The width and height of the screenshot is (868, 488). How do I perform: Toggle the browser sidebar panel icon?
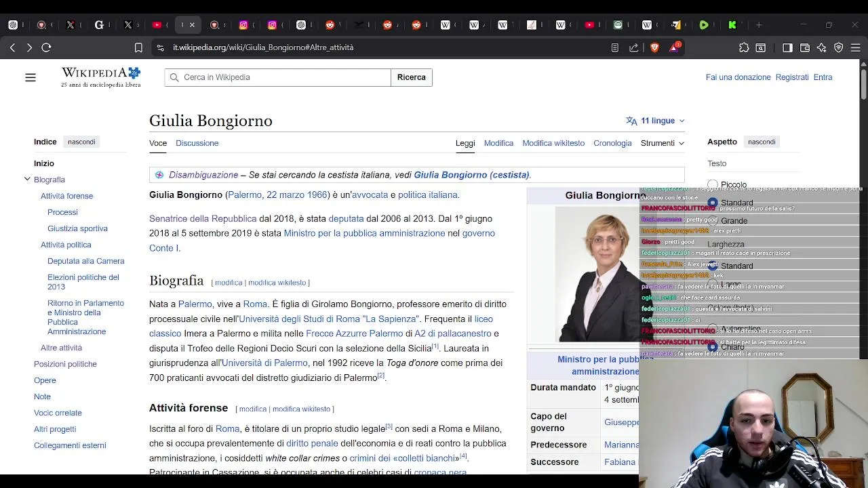(x=787, y=47)
